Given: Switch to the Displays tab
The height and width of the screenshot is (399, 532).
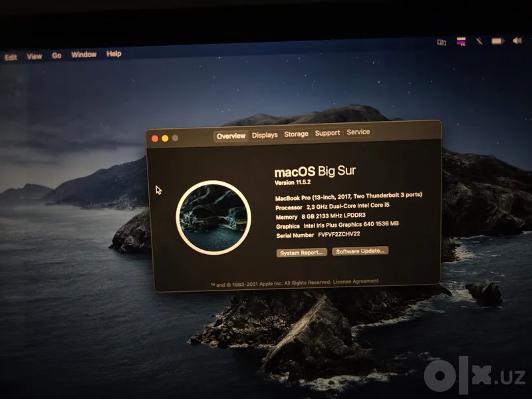Looking at the screenshot, I should pos(265,135).
